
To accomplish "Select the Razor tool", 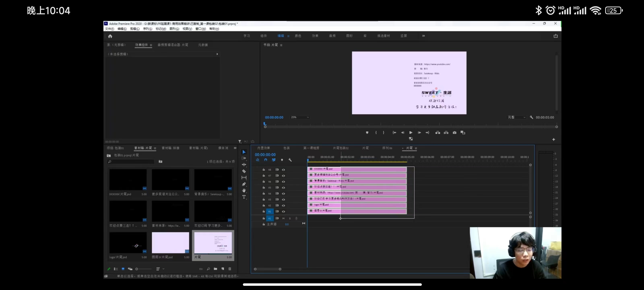I will (x=244, y=171).
